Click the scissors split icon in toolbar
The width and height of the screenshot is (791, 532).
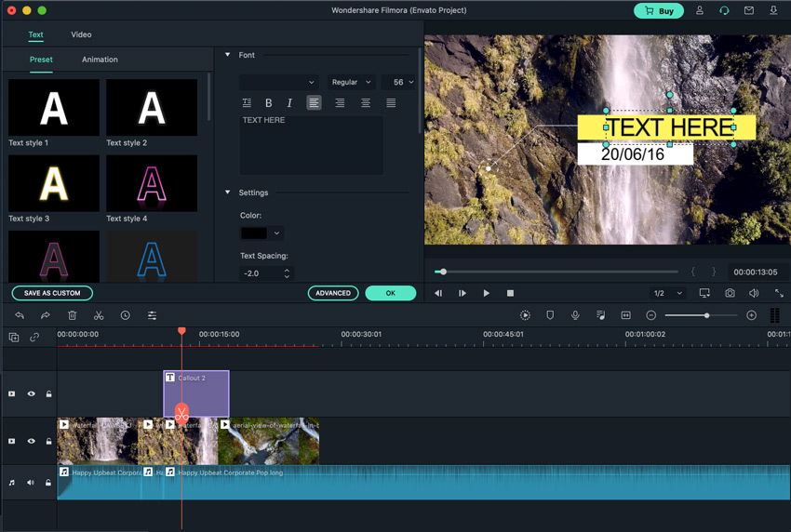(99, 315)
